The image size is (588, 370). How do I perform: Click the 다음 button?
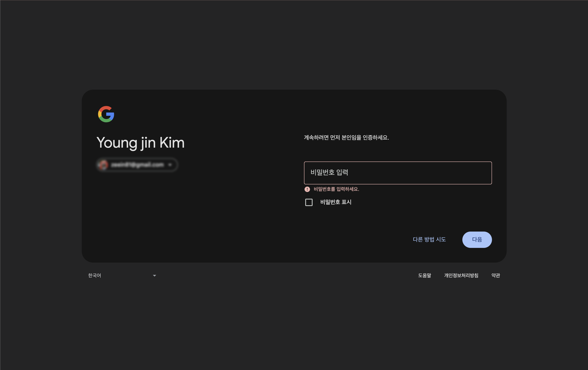(x=477, y=240)
